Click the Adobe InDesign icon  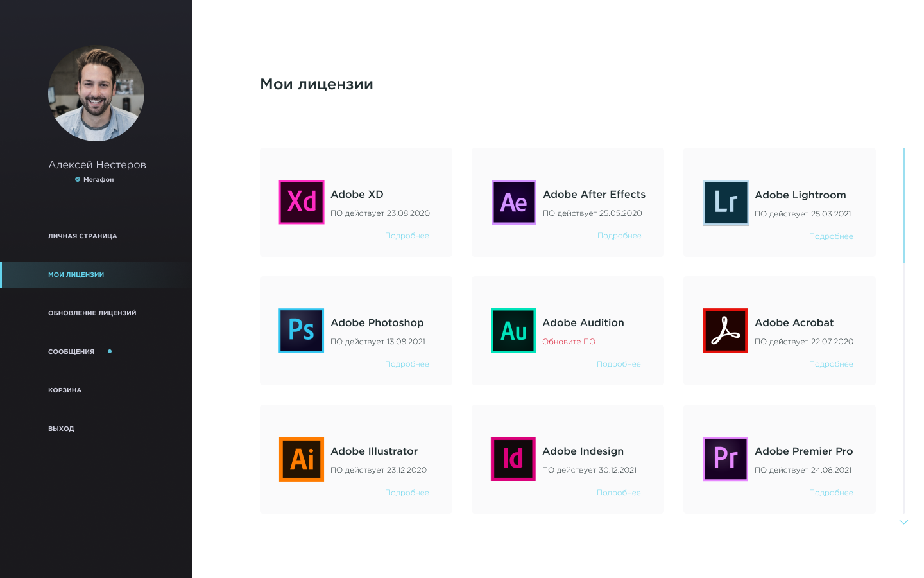point(513,459)
